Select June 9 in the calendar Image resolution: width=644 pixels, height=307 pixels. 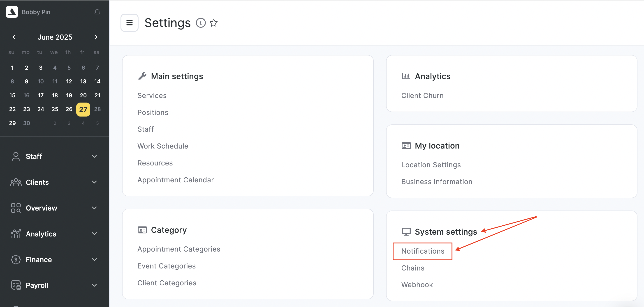(26, 81)
